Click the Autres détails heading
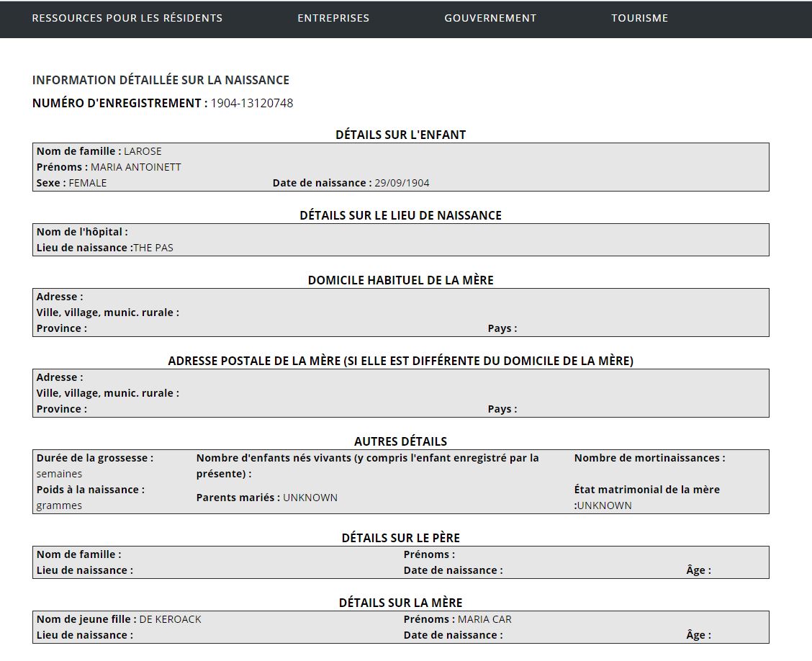Image resolution: width=812 pixels, height=661 pixels. pos(401,441)
